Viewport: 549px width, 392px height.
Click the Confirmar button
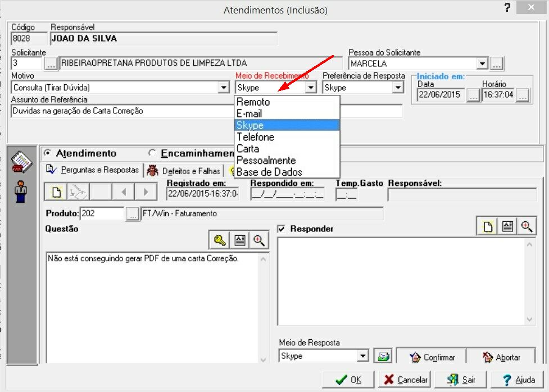tap(432, 357)
